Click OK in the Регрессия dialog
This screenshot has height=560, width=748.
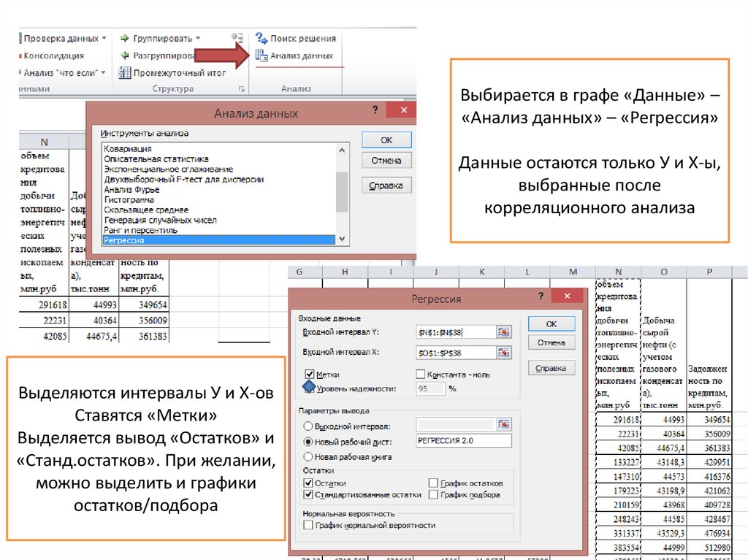(x=552, y=323)
